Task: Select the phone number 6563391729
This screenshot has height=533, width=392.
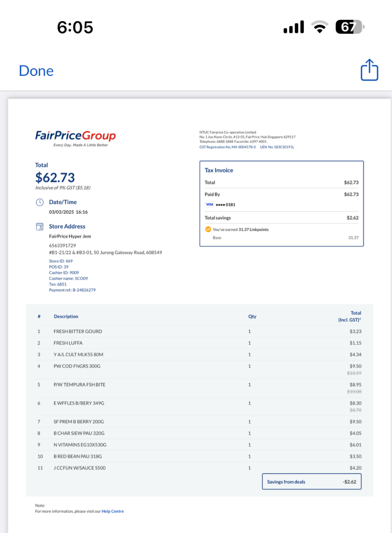Action: click(x=63, y=246)
